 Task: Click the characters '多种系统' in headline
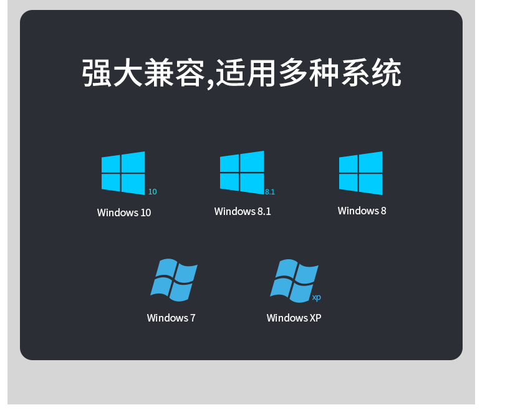(x=340, y=73)
